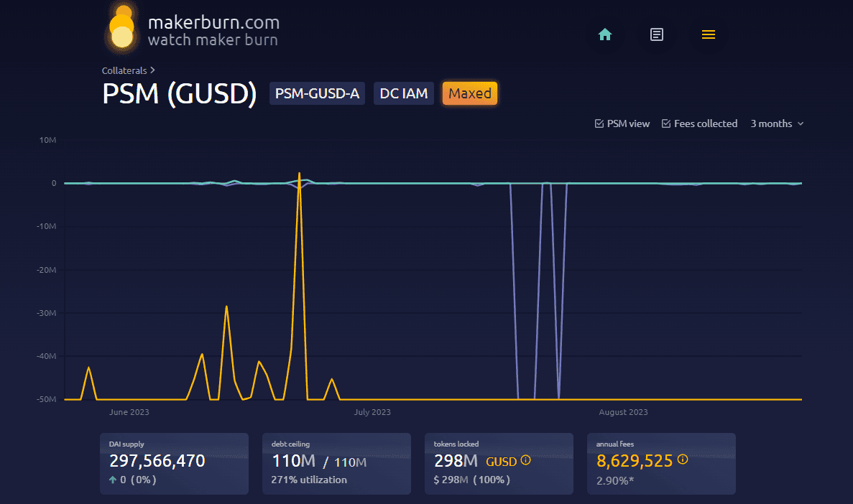This screenshot has width=853, height=504.
Task: Click info icon beside annual fees value
Action: tap(683, 459)
